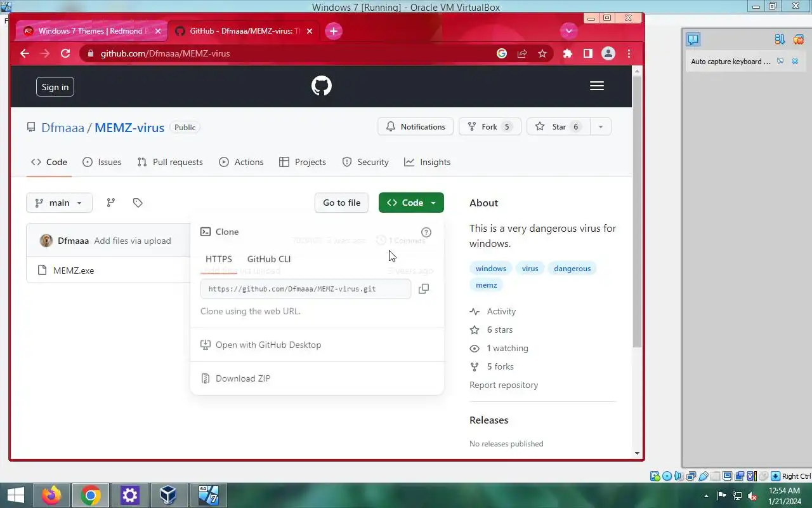The image size is (812, 508).
Task: Reload the page in Chrome
Action: tap(65, 53)
